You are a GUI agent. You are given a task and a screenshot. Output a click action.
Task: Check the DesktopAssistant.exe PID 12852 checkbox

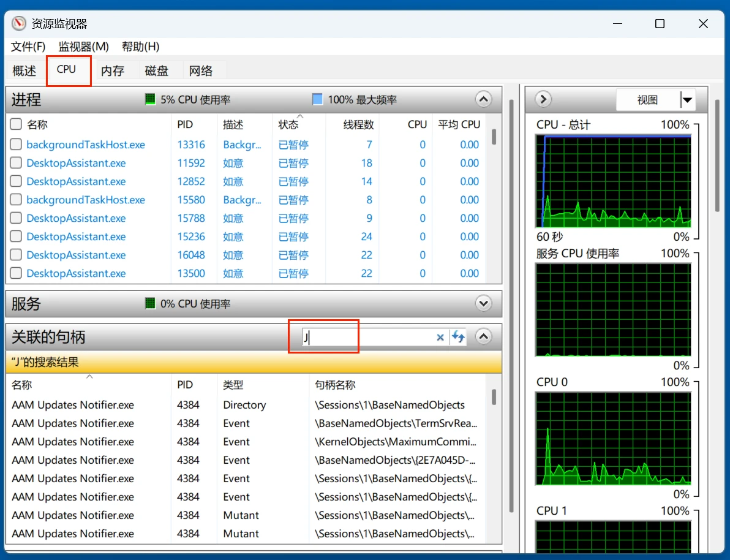[16, 181]
